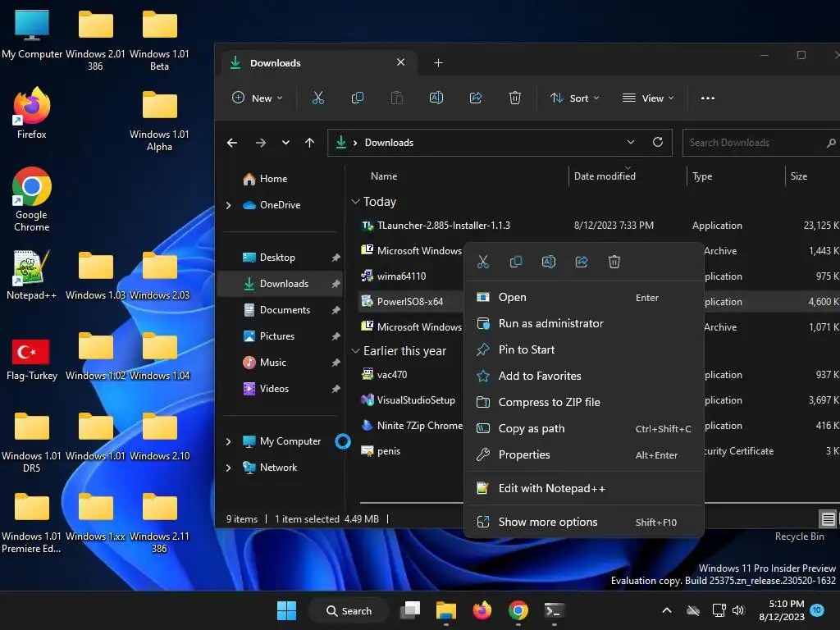Expand the Network tree node
Viewport: 840px width, 630px height.
[229, 468]
